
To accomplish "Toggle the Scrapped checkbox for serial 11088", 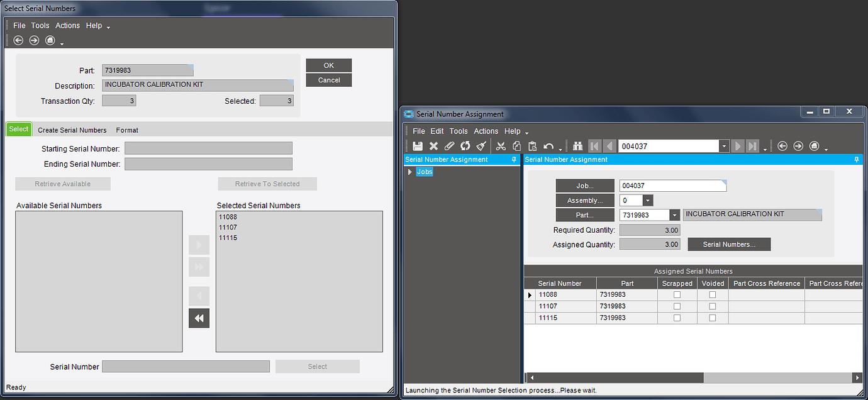I will tap(677, 294).
